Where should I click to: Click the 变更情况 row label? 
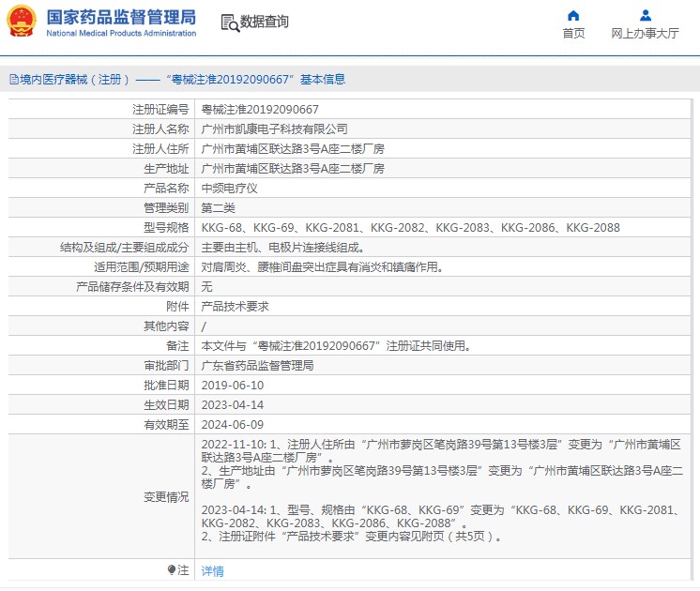pos(166,497)
